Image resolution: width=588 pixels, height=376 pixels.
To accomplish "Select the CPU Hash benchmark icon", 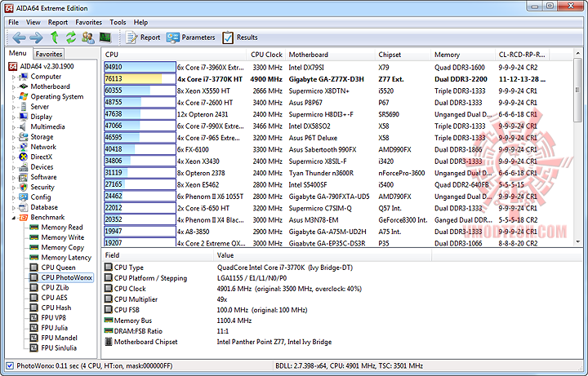I will click(34, 307).
